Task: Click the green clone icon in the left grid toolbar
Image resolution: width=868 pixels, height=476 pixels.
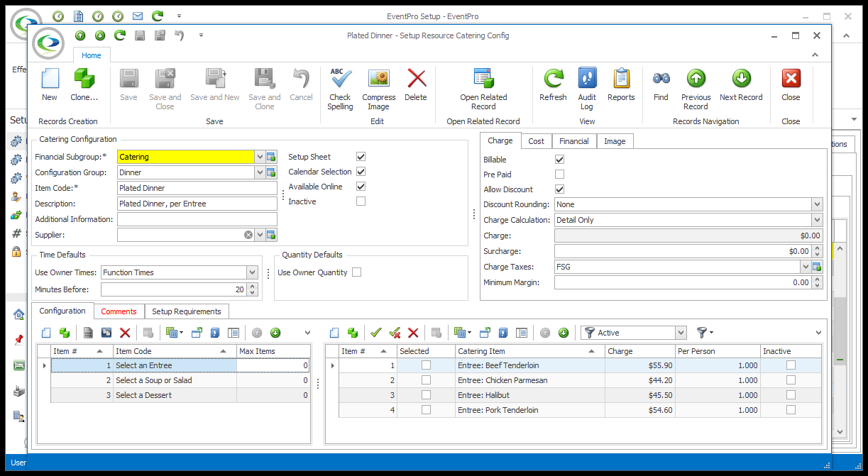Action: (x=65, y=333)
